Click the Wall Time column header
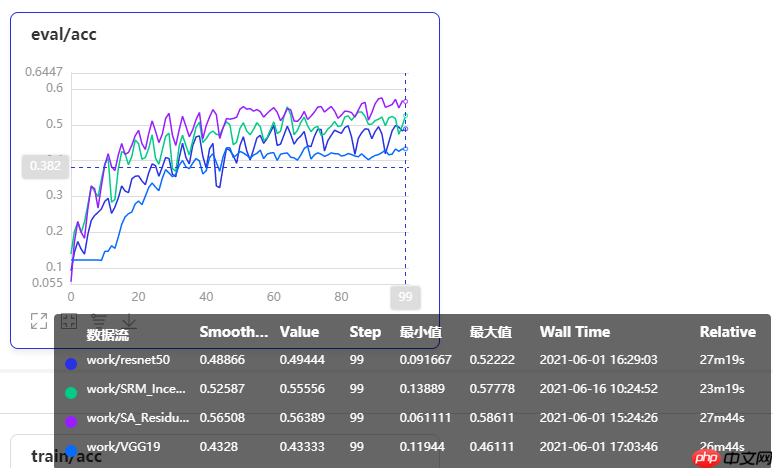Screen dimensions: 773x468 tap(574, 332)
